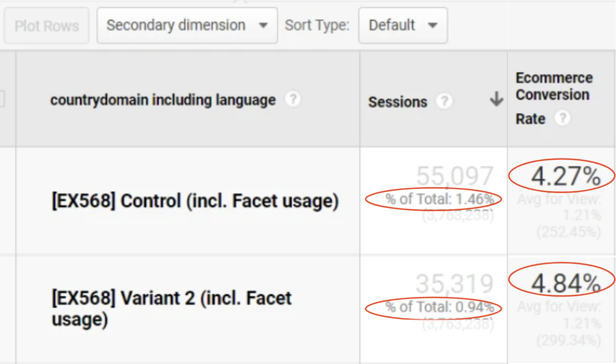Click the Plot Rows button

(x=47, y=26)
